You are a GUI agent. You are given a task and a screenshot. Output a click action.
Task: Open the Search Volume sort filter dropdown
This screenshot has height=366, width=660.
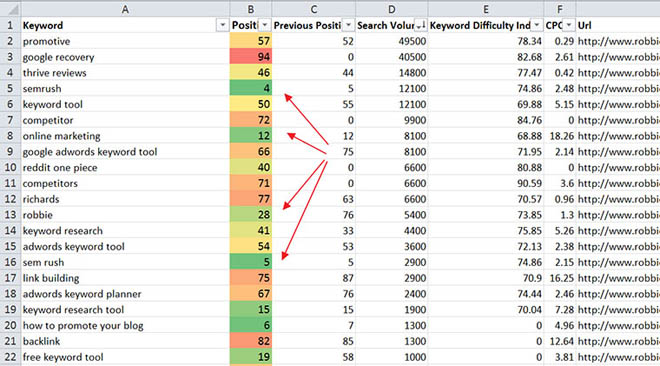point(420,25)
